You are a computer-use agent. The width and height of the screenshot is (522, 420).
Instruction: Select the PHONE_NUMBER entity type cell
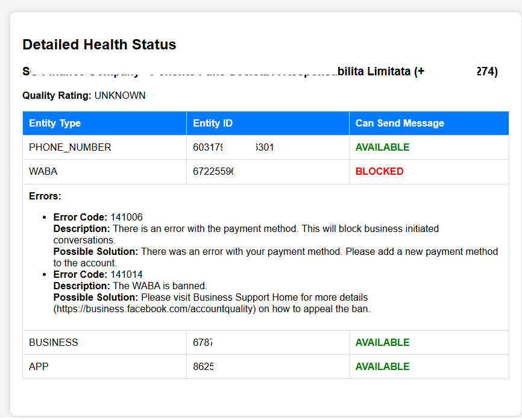[x=70, y=148]
